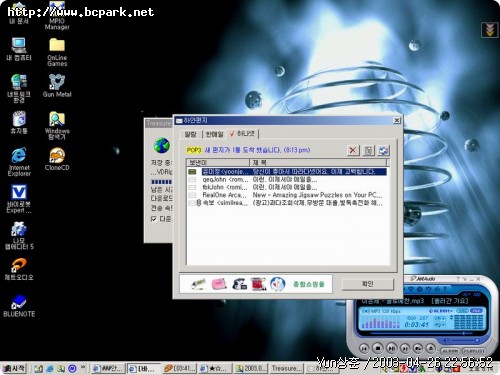The height and width of the screenshot is (375, 500).
Task: Toggle the checkbox in the Treasure download window
Action: 153,219
